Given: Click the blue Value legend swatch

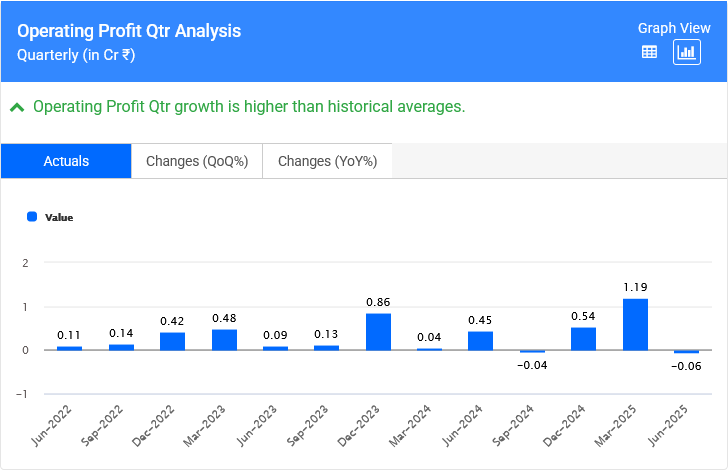Looking at the screenshot, I should [32, 216].
